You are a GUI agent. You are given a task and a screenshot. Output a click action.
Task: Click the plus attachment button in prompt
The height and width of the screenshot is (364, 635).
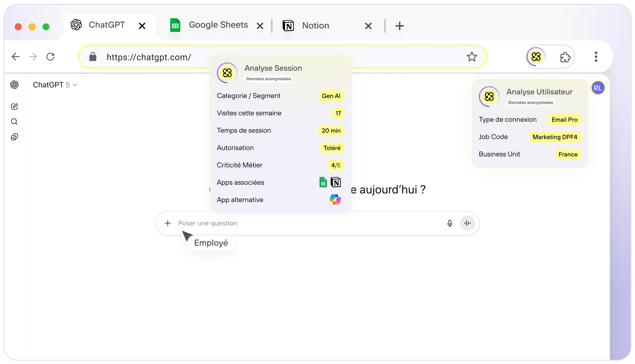(x=168, y=223)
